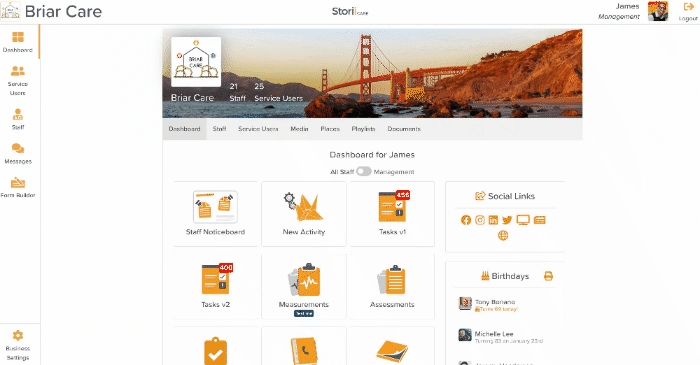Screen dimensions: 700x365
Task: Open the LinkedIn social link
Action: [493, 220]
